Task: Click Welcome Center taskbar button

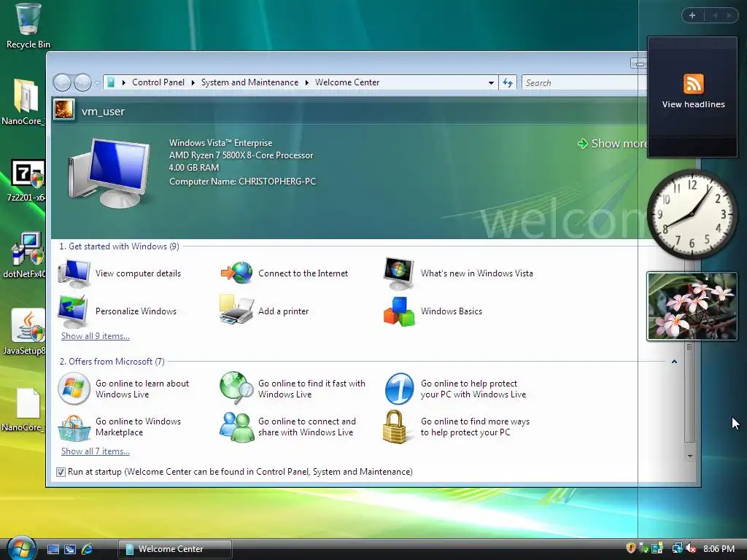Action: pos(175,549)
